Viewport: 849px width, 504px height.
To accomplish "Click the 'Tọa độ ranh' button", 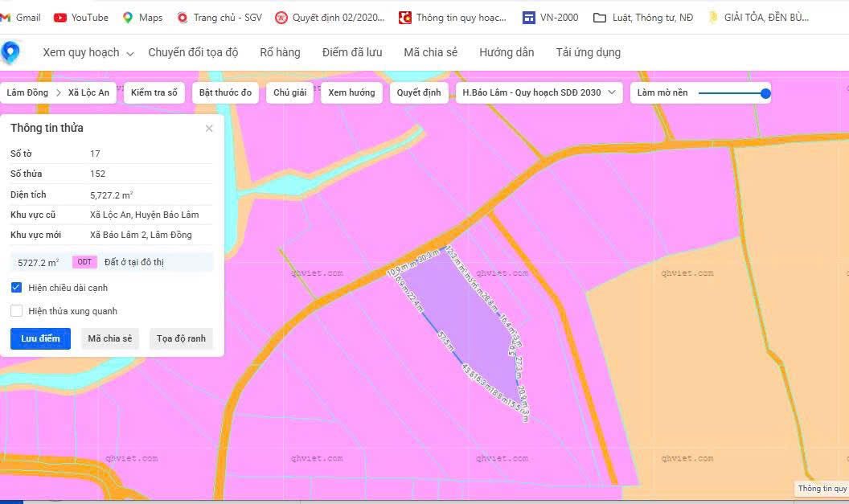I will 182,338.
